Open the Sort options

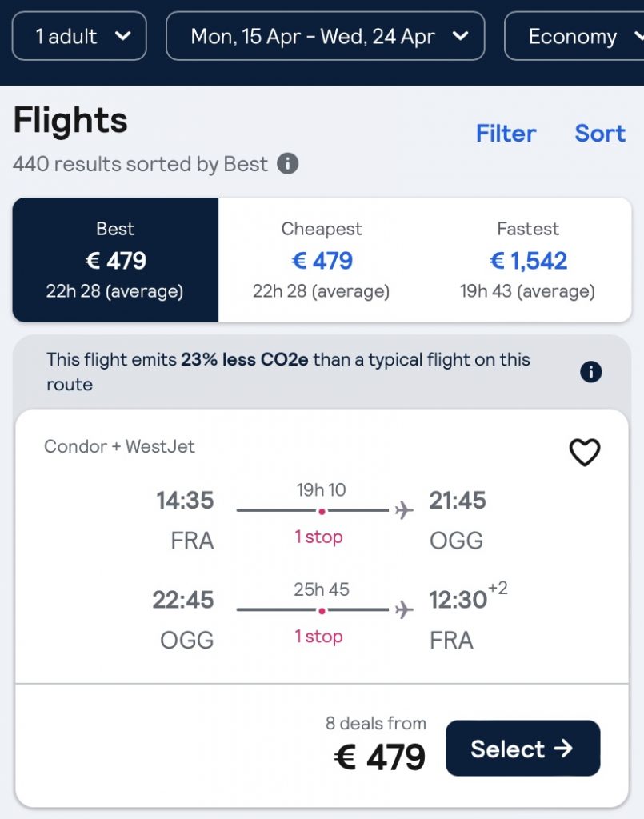tap(599, 133)
